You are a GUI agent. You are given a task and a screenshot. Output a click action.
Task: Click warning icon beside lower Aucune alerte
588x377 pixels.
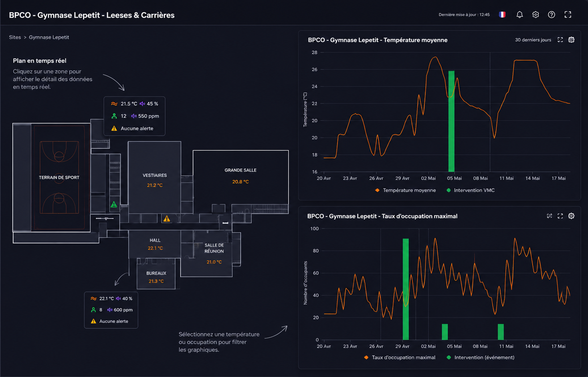[x=93, y=321]
